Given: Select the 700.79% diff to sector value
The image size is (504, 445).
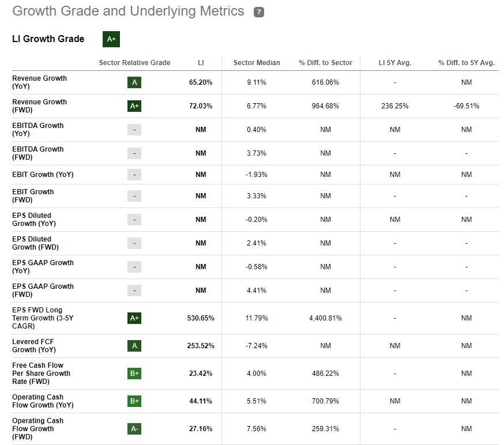Looking at the screenshot, I should [325, 401].
